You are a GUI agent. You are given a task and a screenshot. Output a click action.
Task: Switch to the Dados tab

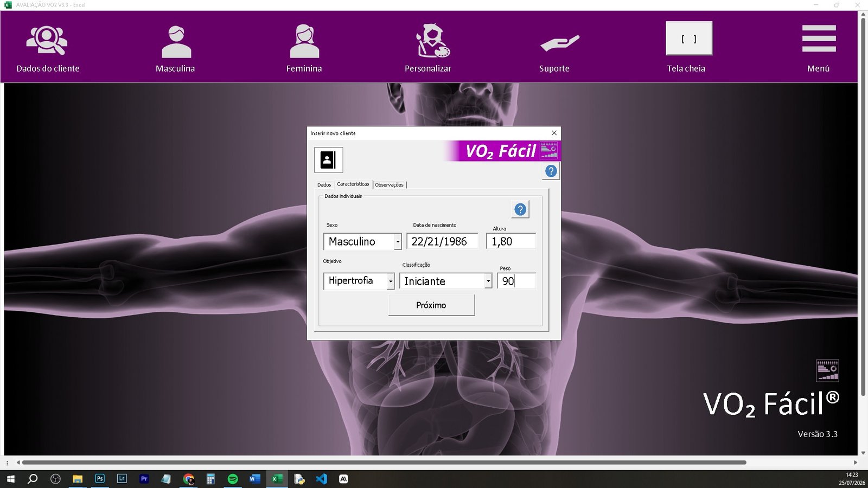coord(324,185)
